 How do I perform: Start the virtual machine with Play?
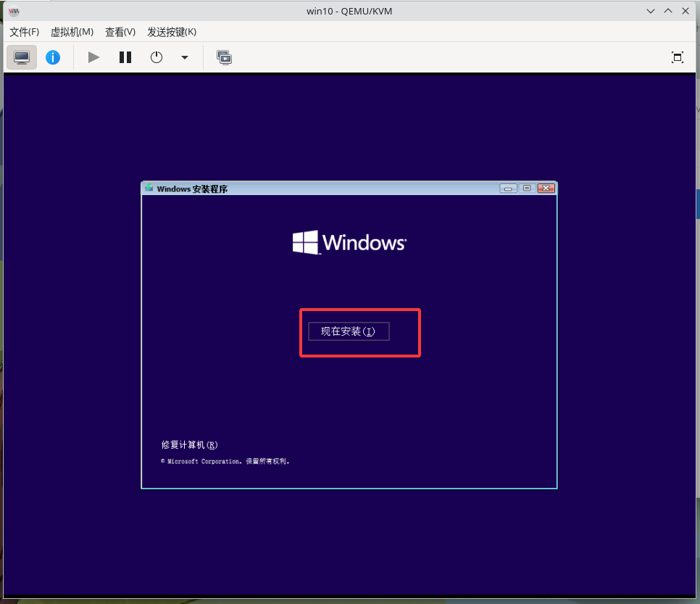[x=93, y=57]
